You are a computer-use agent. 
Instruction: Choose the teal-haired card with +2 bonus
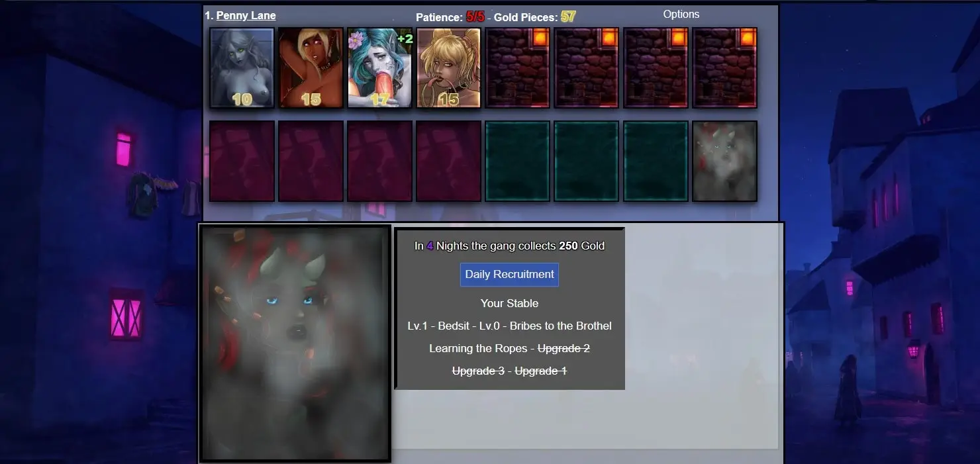[x=380, y=68]
